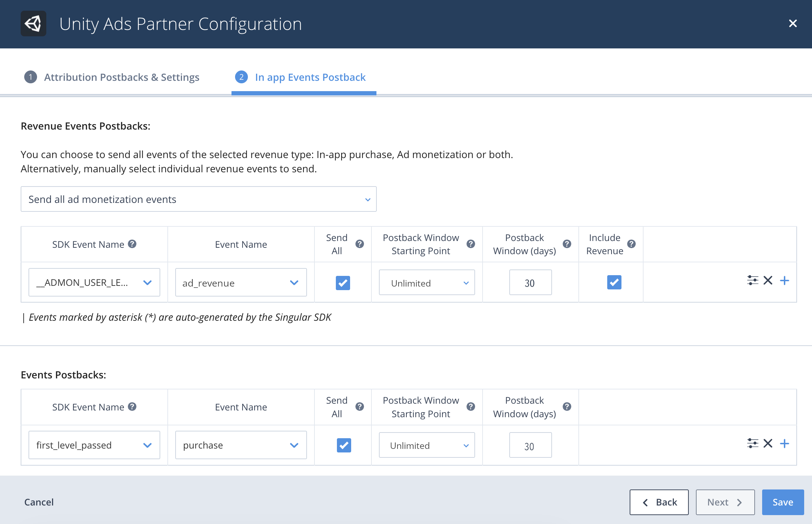Go Back to previous step
Screen dimensions: 812x524
(659, 502)
